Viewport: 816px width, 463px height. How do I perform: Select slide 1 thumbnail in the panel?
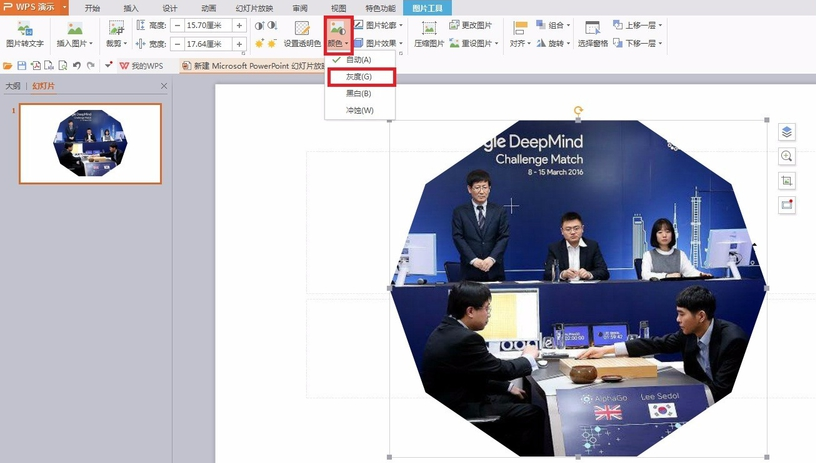90,144
